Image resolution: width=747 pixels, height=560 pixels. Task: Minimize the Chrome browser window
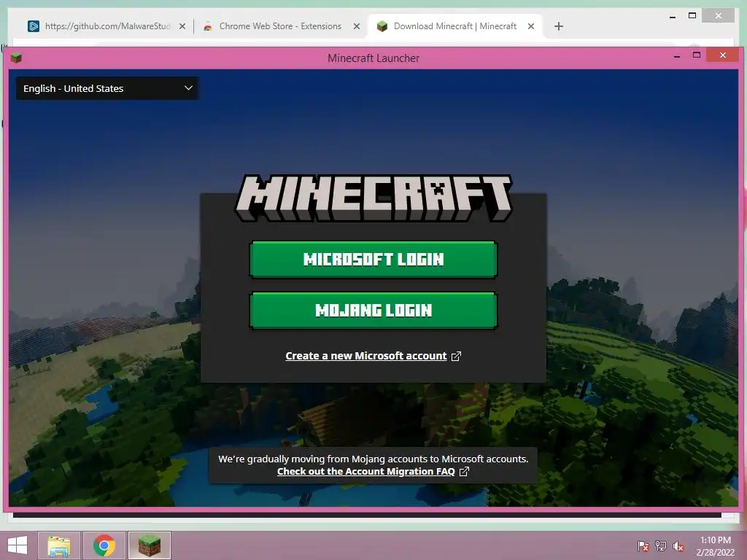(x=673, y=17)
